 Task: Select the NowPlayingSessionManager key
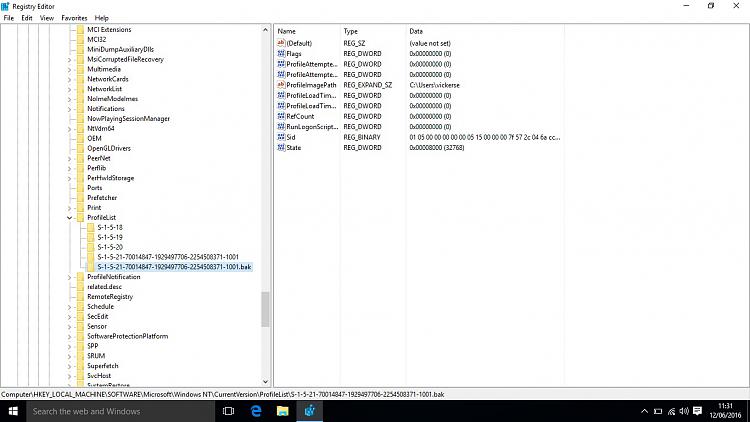click(128, 119)
